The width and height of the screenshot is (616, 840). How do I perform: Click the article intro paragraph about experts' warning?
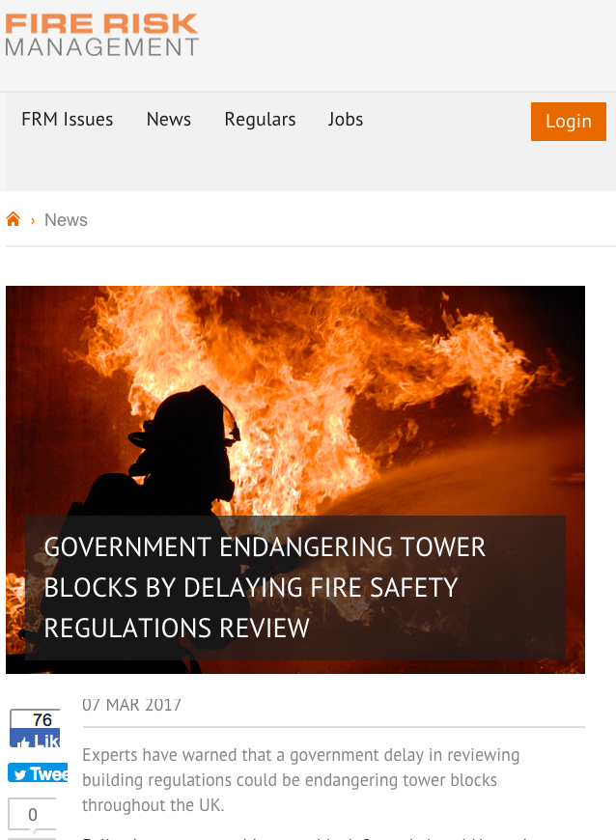pyautogui.click(x=300, y=780)
